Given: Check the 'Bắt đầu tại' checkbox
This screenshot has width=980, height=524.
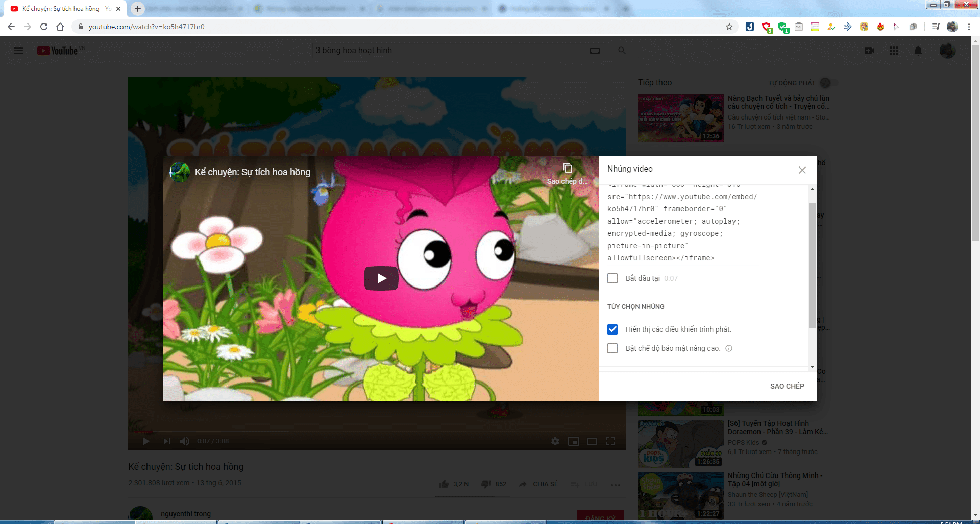Looking at the screenshot, I should click(x=612, y=278).
